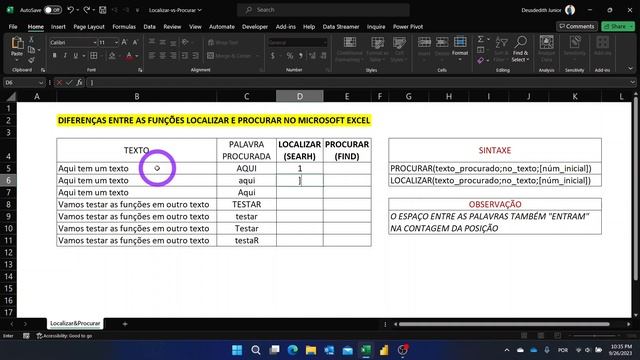Switch to the Page Layout tab
This screenshot has width=640, height=360.
(x=89, y=27)
